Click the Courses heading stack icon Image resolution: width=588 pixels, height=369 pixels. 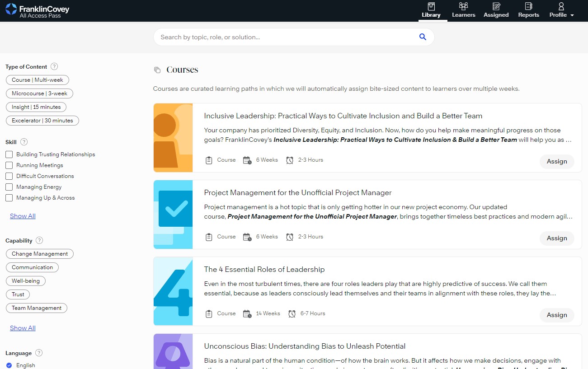coord(157,70)
